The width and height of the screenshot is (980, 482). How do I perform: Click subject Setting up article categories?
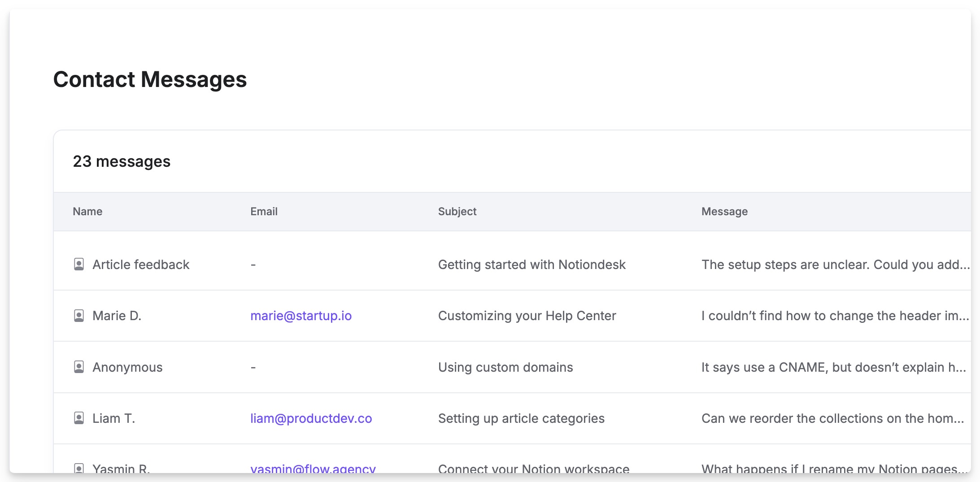pos(521,418)
